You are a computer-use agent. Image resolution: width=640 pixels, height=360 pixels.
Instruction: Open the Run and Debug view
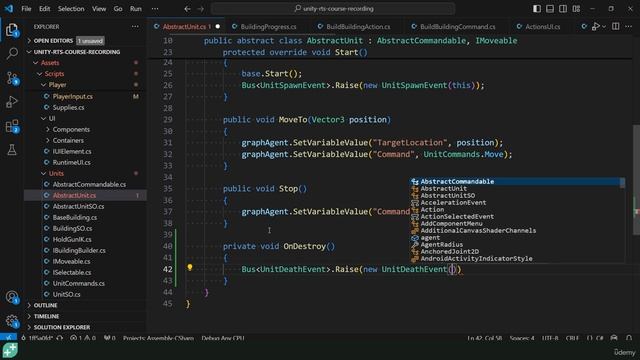(x=12, y=102)
